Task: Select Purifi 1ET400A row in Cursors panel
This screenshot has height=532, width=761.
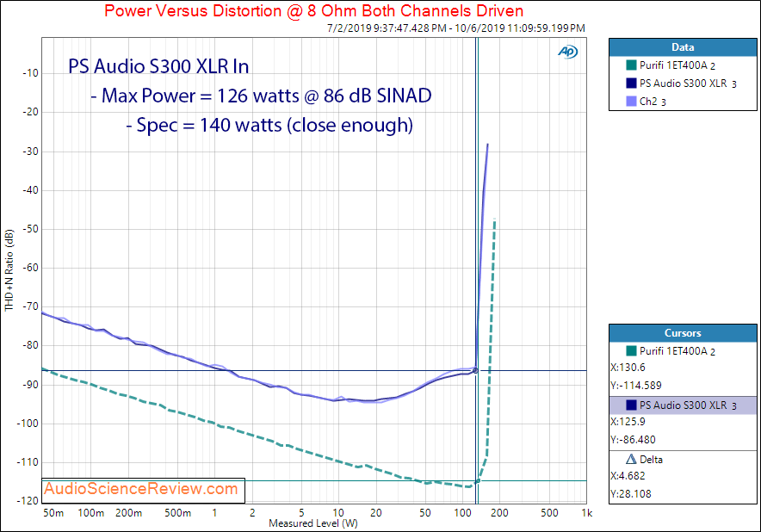Action: 683,351
